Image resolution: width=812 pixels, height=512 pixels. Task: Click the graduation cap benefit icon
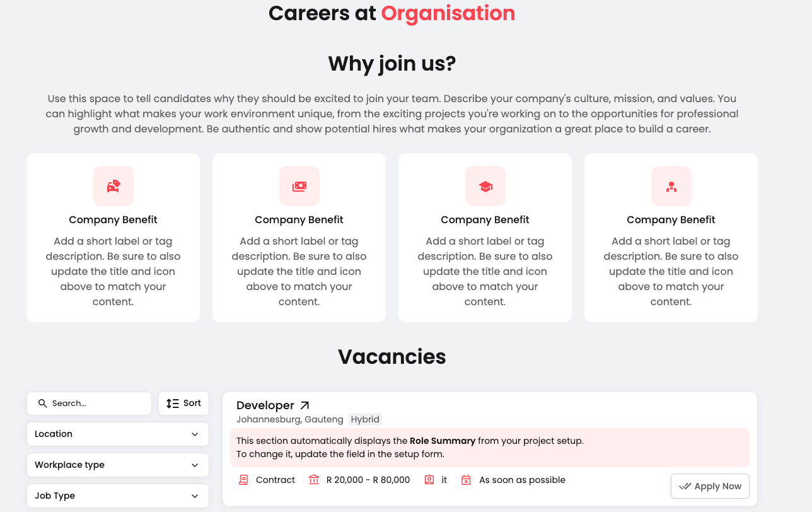(x=485, y=186)
